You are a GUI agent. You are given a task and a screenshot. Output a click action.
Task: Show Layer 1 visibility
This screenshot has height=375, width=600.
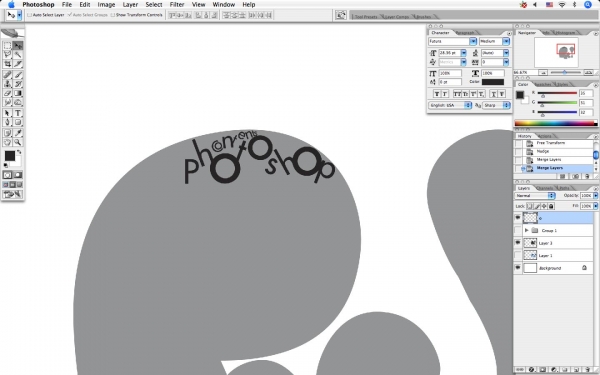(x=518, y=255)
